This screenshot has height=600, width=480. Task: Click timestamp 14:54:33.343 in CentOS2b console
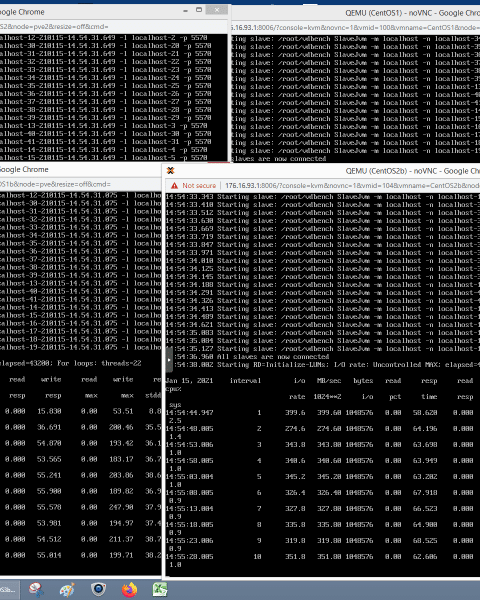point(189,197)
